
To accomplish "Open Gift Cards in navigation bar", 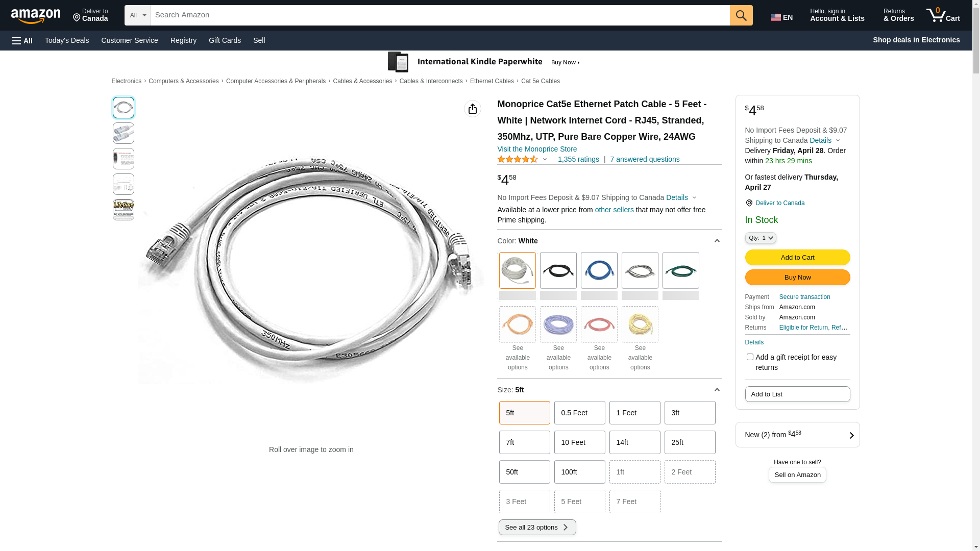I will 225,40.
